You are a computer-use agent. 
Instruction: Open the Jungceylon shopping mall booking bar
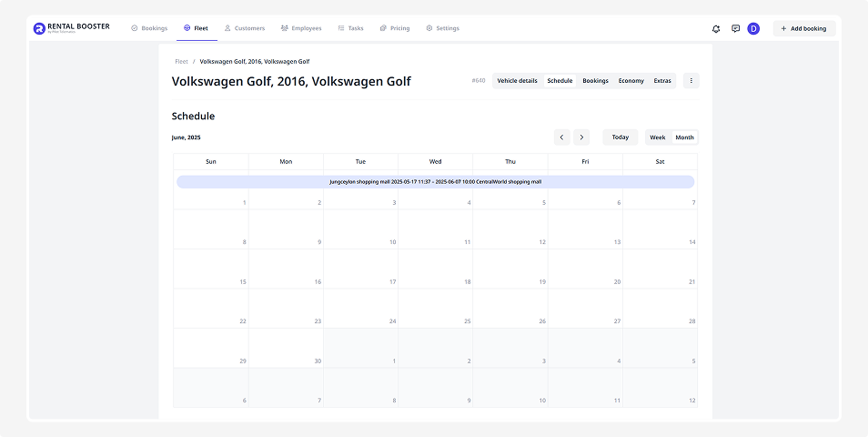point(435,182)
